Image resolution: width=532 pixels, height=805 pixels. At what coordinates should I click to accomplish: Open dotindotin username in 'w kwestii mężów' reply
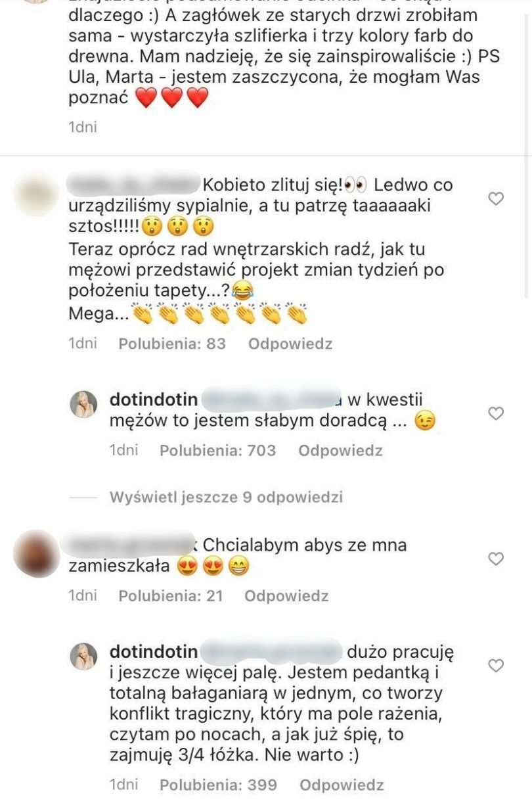(x=154, y=399)
